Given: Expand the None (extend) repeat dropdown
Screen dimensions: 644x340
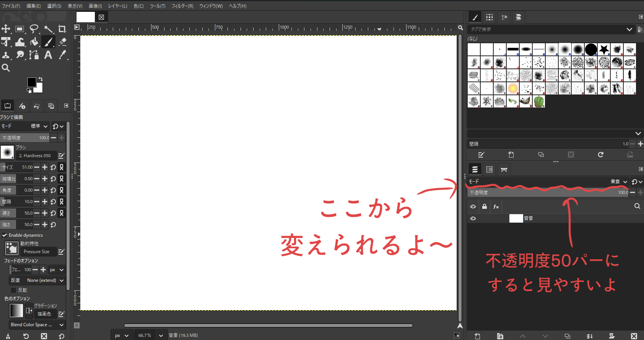Looking at the screenshot, I should coord(45,280).
